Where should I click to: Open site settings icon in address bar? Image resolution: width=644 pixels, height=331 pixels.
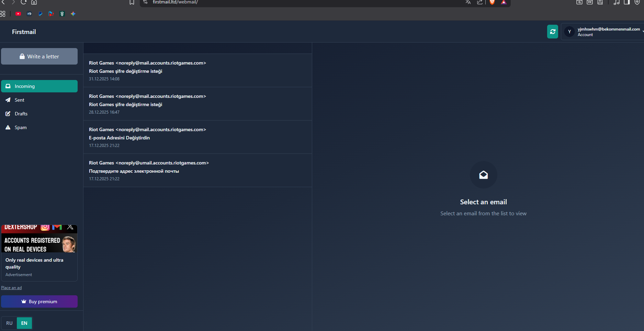[x=145, y=2]
